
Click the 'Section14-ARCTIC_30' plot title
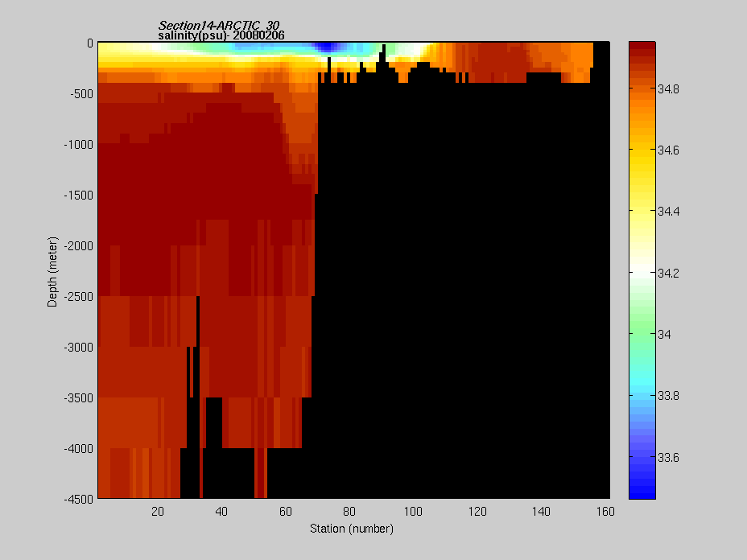(x=219, y=25)
